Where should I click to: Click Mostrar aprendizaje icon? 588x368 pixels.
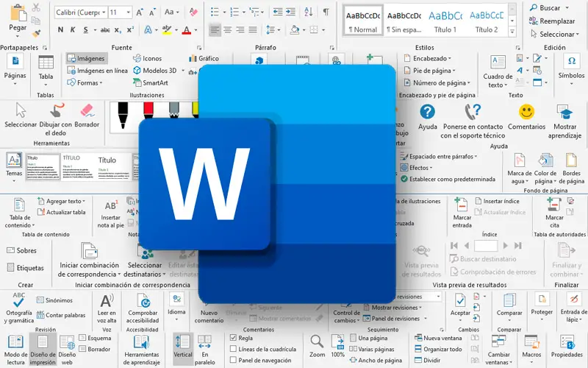click(x=564, y=113)
